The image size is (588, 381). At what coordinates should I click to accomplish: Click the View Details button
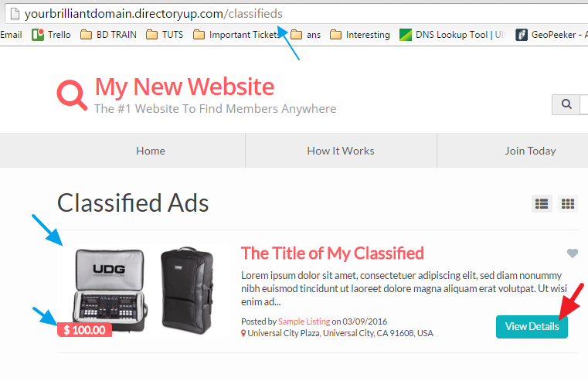[532, 327]
